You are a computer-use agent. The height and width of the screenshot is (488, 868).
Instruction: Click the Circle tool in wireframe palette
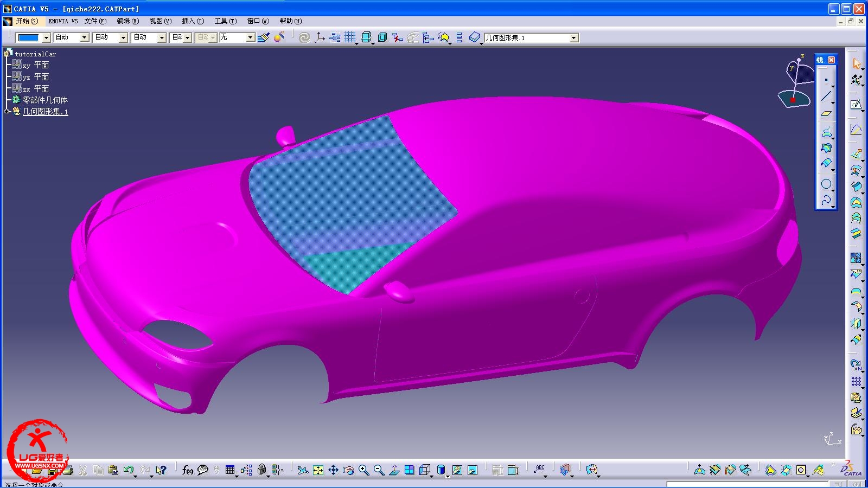pos(826,184)
